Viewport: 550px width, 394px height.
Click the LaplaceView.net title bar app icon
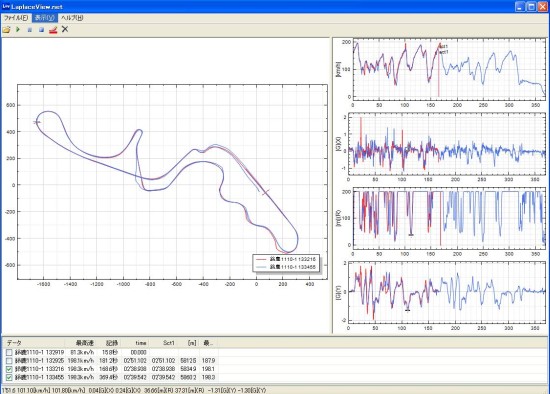pos(6,6)
